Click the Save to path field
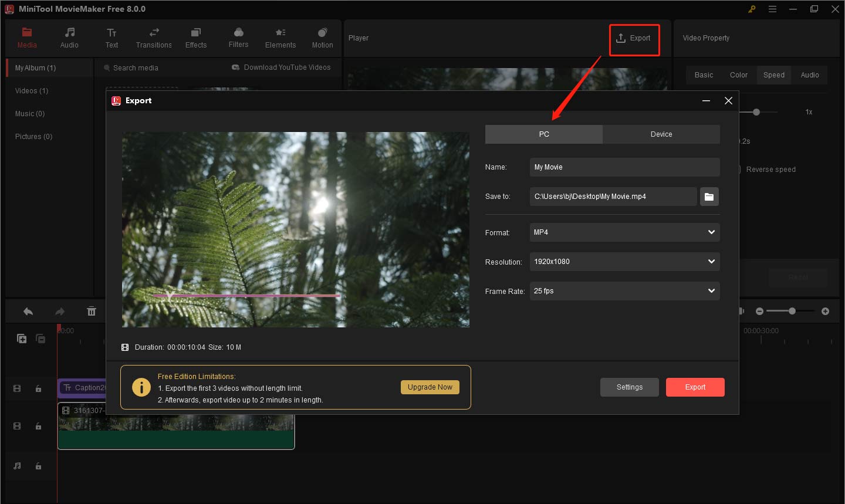845x504 pixels. tap(613, 197)
